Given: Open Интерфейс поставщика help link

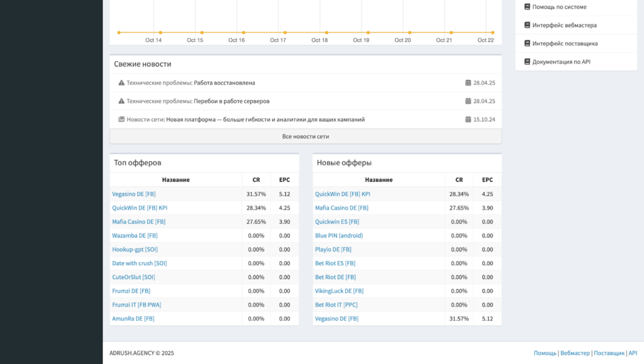Looking at the screenshot, I should click(x=565, y=43).
